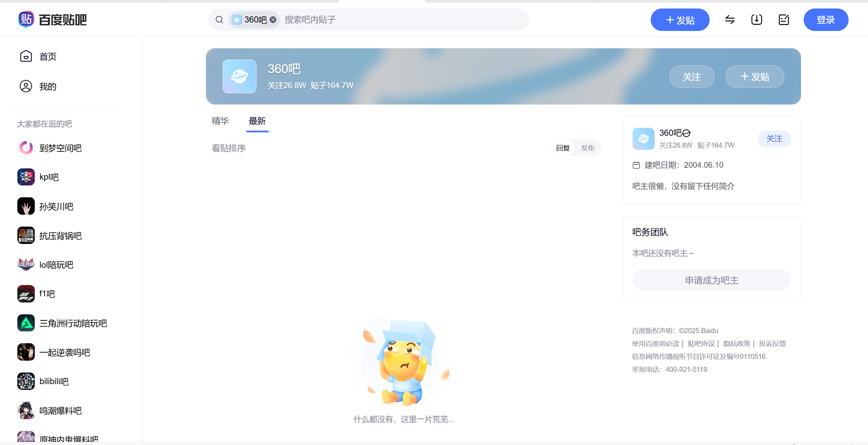Image resolution: width=868 pixels, height=445 pixels.
Task: Click the search magnifier icon
Action: pos(219,19)
